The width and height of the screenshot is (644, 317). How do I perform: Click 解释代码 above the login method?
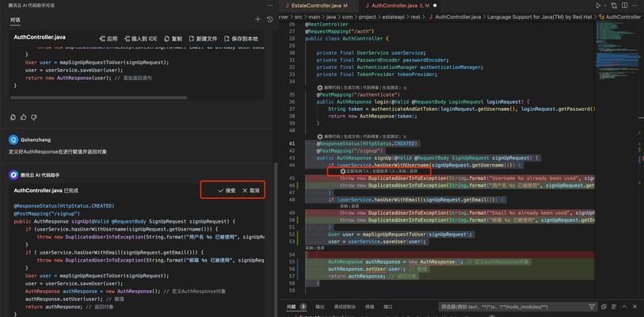333,88
